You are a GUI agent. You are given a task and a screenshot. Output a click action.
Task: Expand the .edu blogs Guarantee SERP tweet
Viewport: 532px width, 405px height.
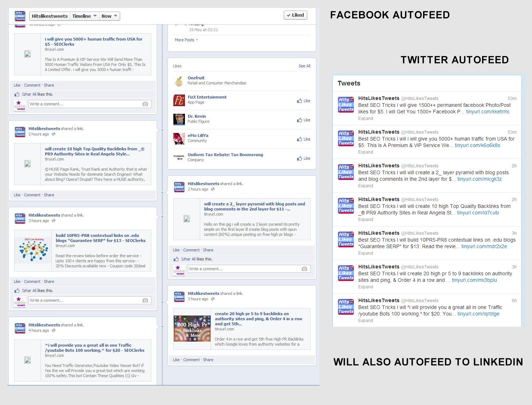[x=366, y=253]
